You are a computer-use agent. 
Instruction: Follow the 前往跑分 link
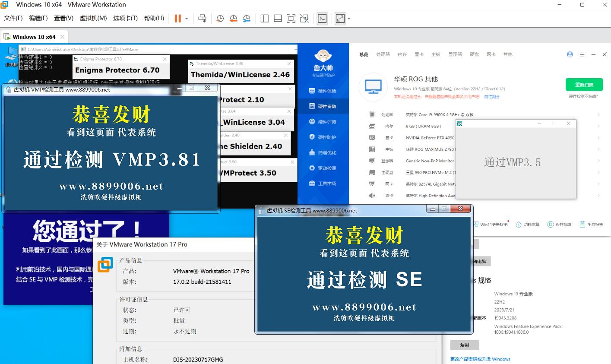(x=491, y=97)
